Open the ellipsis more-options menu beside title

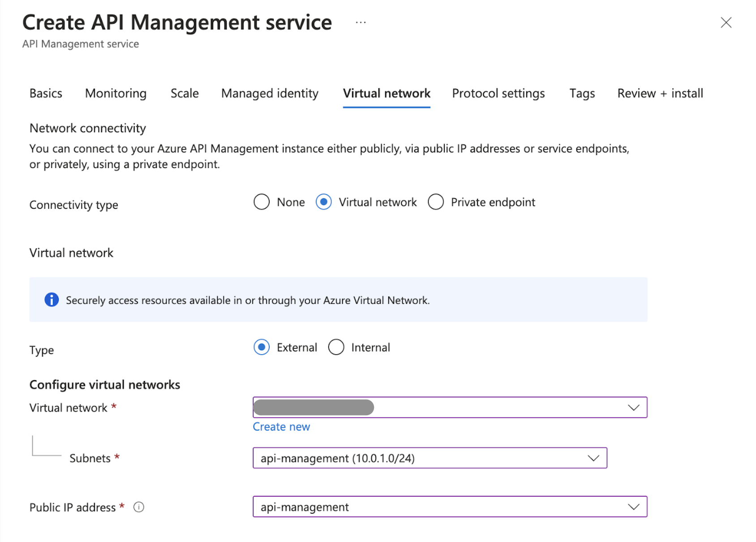[361, 22]
